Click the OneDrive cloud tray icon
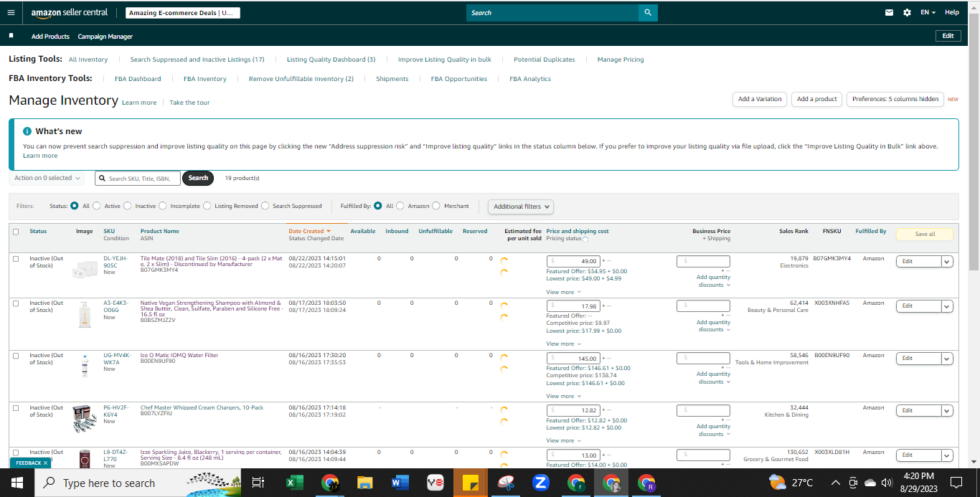The width and height of the screenshot is (980, 497). click(x=870, y=483)
